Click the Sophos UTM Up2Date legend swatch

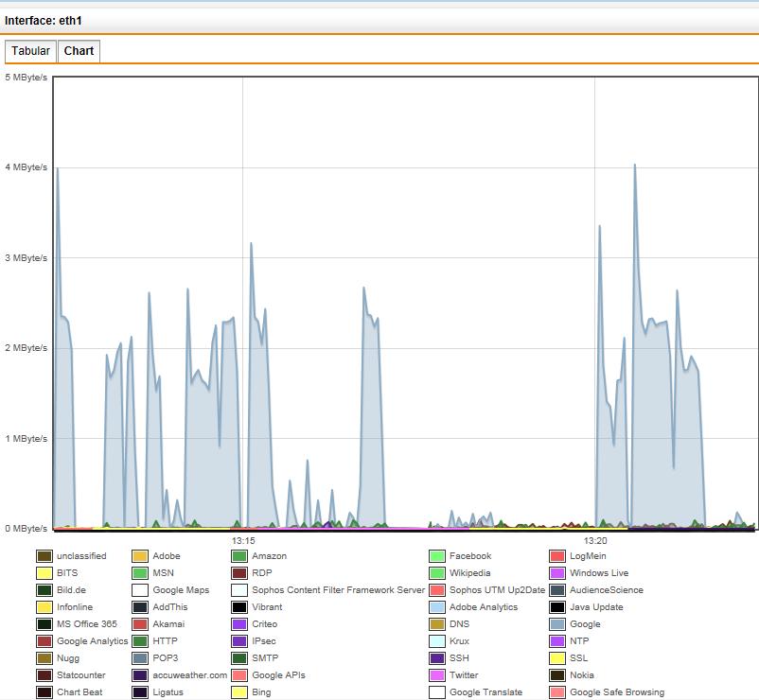[436, 590]
